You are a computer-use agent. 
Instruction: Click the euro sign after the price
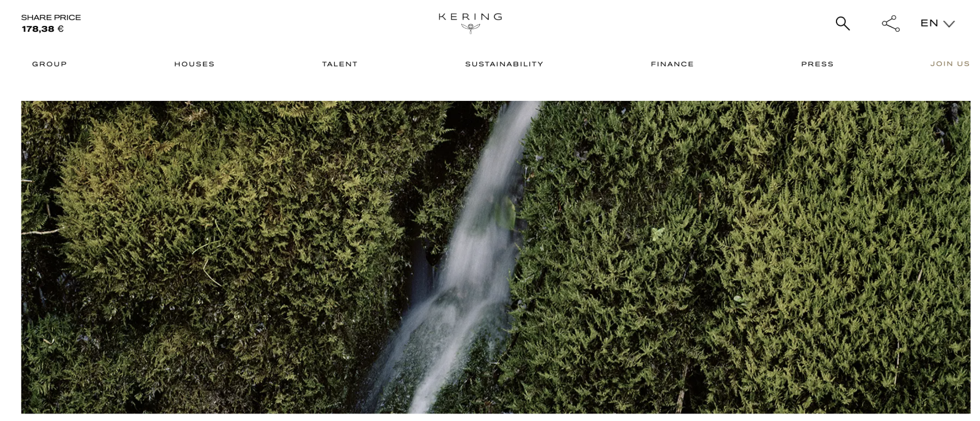pyautogui.click(x=61, y=29)
